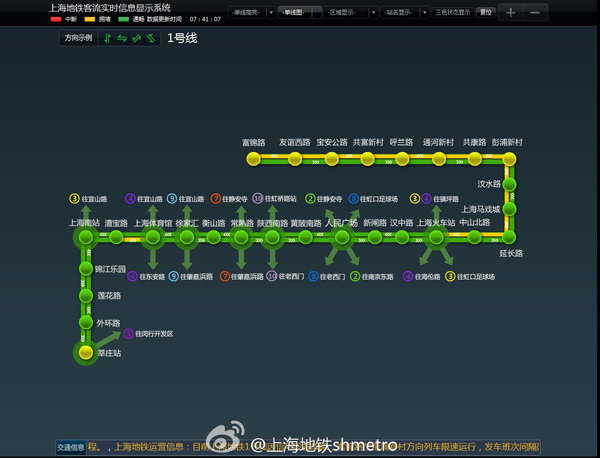Click the 友谊西路 station node

(x=295, y=159)
